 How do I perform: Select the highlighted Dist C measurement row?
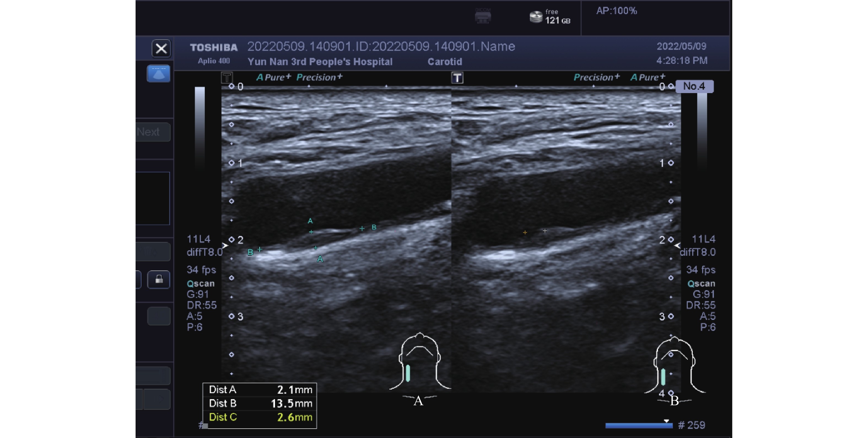[260, 417]
